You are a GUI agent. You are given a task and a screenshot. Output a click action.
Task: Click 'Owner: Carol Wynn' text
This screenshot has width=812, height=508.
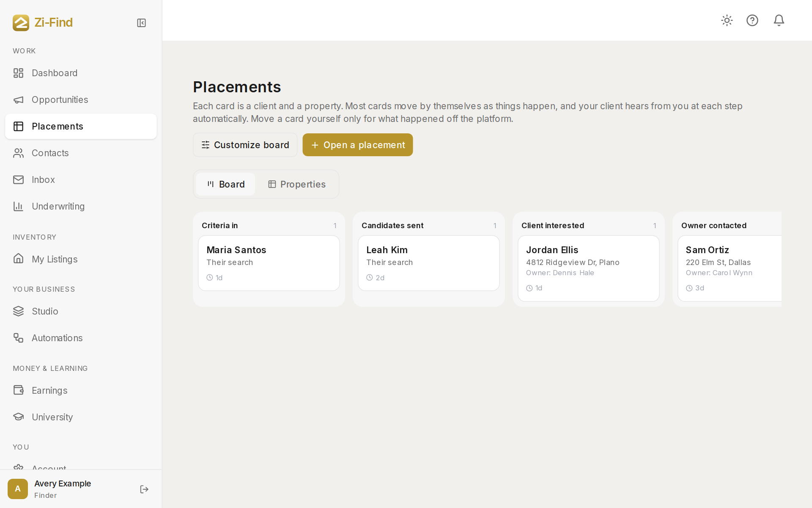[719, 273]
